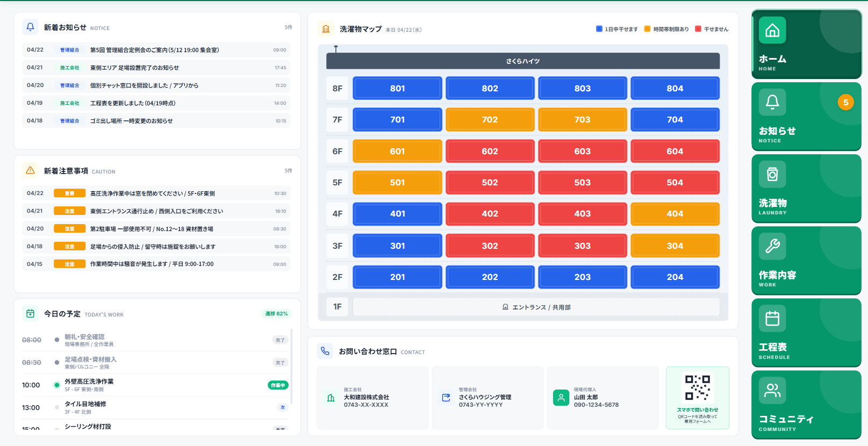Open notice 工程表を更新しました

[x=156, y=103]
